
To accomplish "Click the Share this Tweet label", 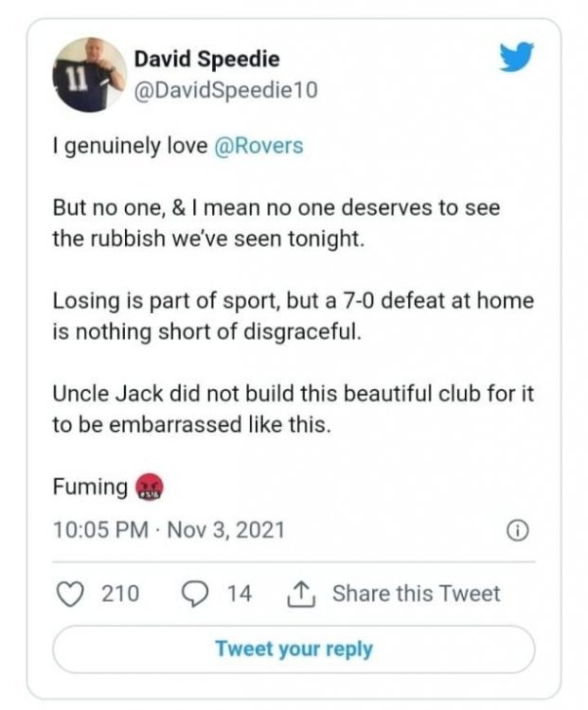I will click(x=416, y=594).
